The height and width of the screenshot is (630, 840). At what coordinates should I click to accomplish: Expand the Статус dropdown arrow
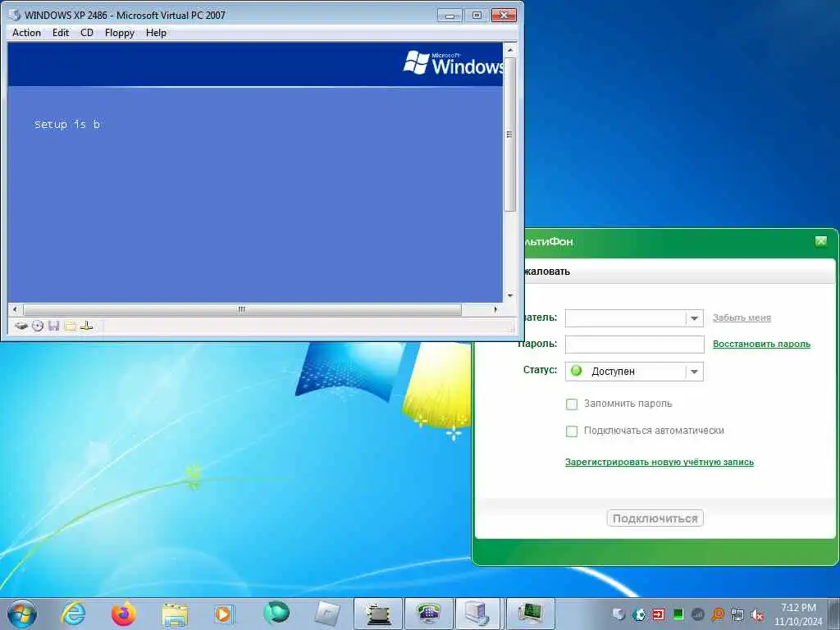pos(694,372)
